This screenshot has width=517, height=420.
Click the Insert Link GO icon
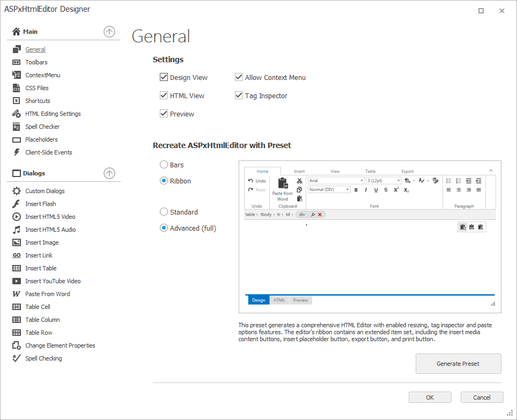click(x=17, y=255)
